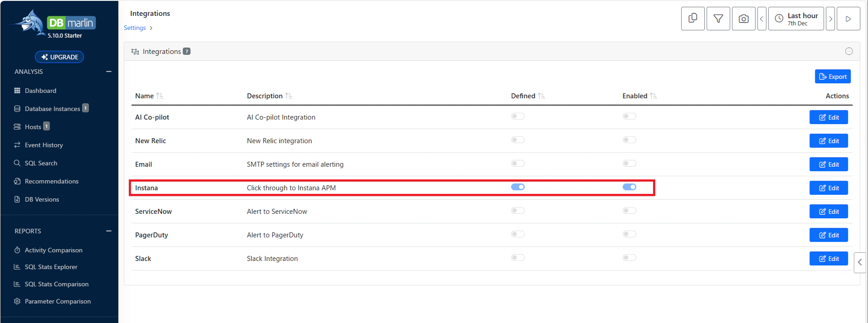
Task: Open DB Versions page
Action: (x=42, y=199)
